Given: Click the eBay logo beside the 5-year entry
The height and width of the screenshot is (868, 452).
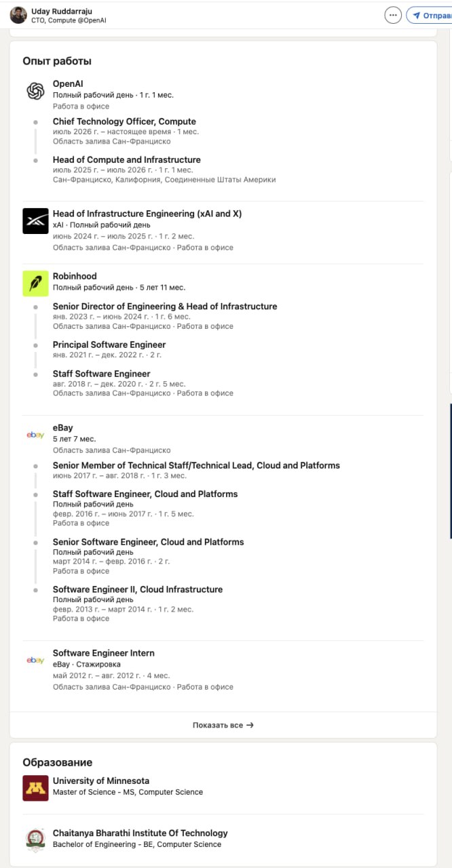Looking at the screenshot, I should 35,435.
